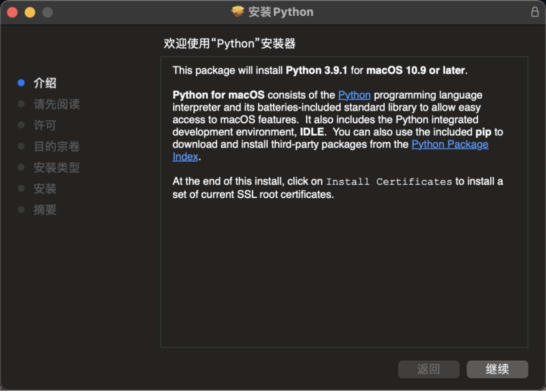This screenshot has height=392, width=546.
Task: Click the step dot next to 安装类型
Action: (21, 167)
